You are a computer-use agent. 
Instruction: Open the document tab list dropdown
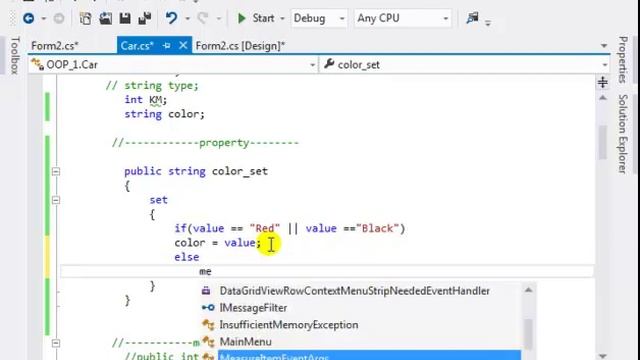click(604, 46)
